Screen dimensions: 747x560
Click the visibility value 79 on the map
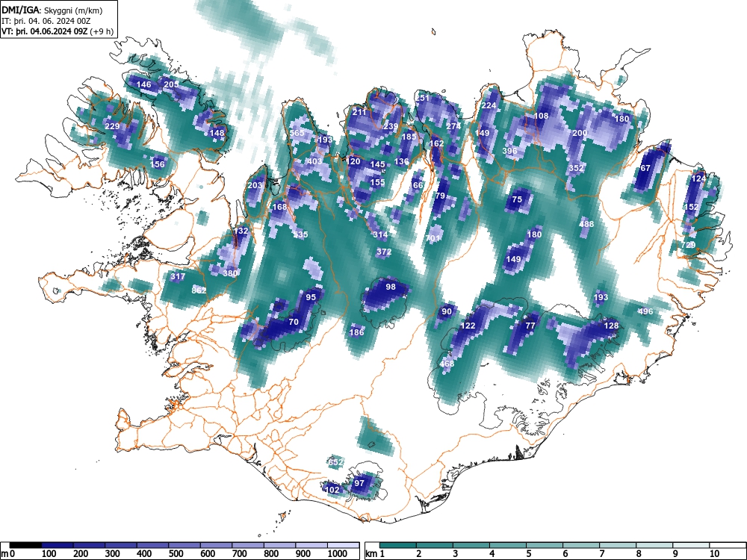440,196
